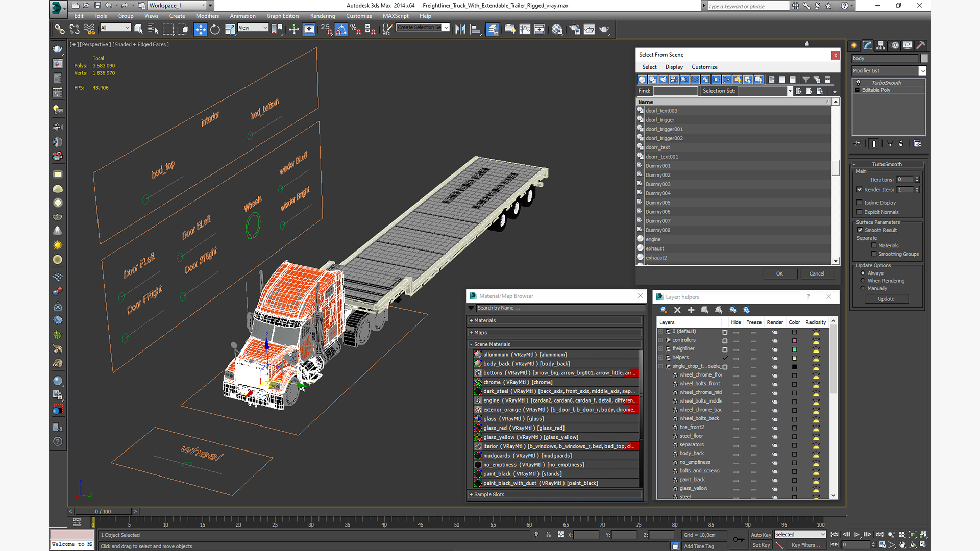Viewport: 980px width, 551px height.
Task: Toggle Render Iters checkbox in TurboSmooth
Action: [860, 189]
